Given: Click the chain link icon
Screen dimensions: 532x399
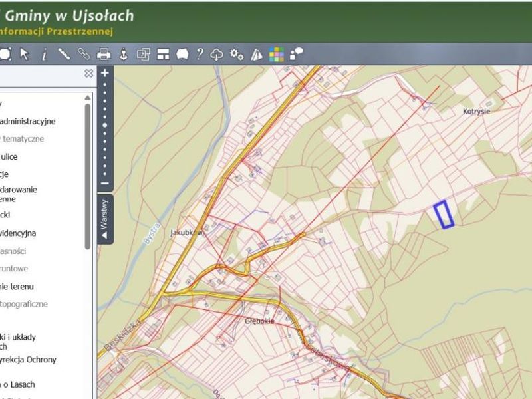Looking at the screenshot, I should [84, 54].
